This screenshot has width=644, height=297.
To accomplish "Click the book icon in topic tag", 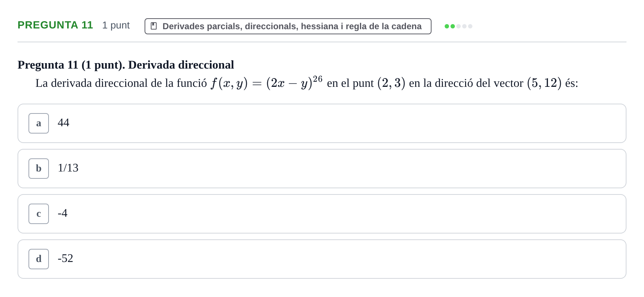I will [154, 26].
